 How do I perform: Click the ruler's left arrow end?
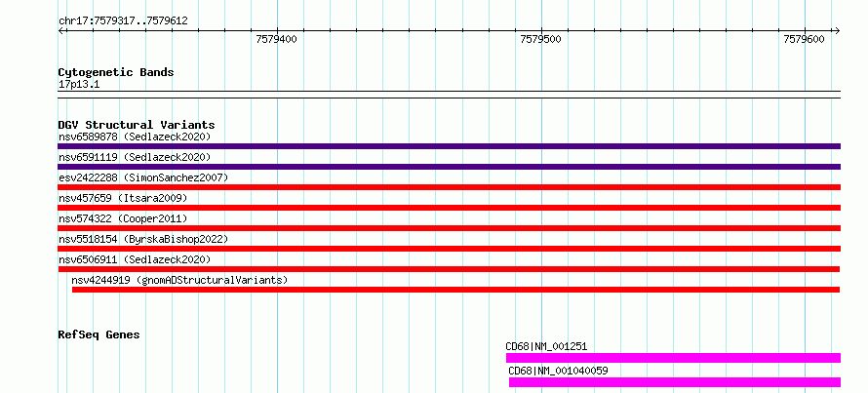pos(60,30)
